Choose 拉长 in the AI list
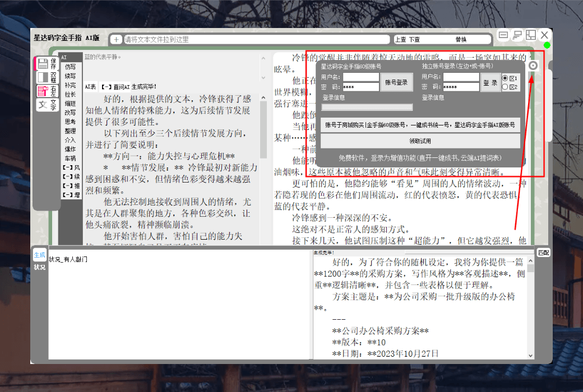Screen dimensions: 583x392 click(x=70, y=95)
